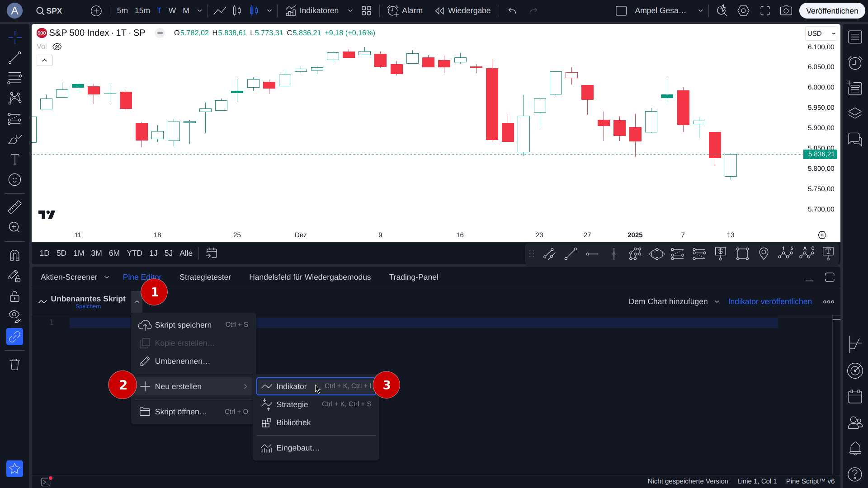868x488 pixels.
Task: Undo the last action
Action: 512,11
